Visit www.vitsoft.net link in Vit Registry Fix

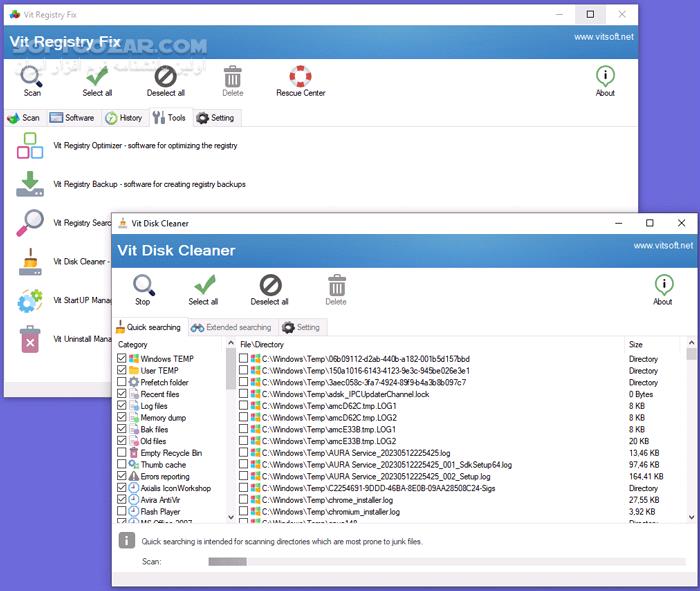tap(604, 37)
